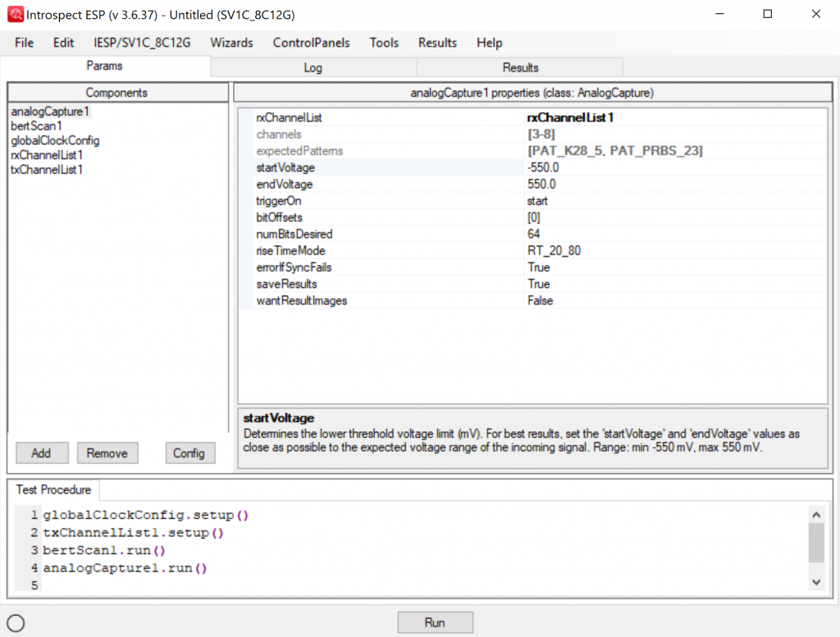Click the Add button below Components
This screenshot has width=840, height=637.
42,453
